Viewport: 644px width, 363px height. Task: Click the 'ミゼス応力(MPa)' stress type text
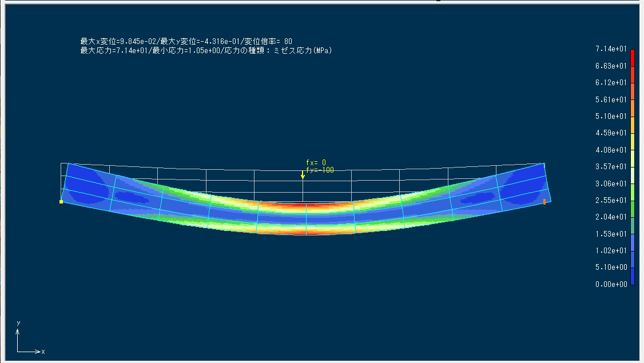click(x=303, y=50)
